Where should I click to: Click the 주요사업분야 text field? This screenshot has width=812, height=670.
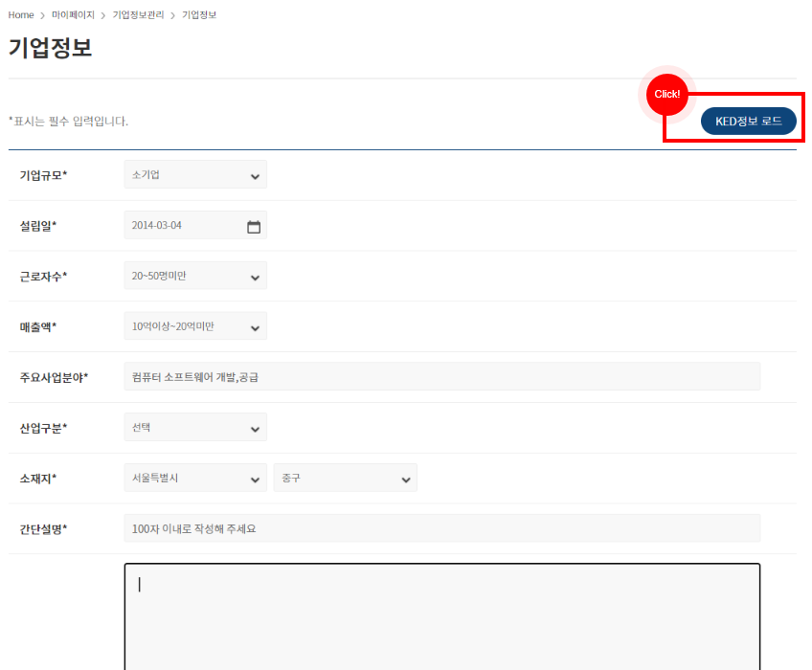click(x=441, y=376)
